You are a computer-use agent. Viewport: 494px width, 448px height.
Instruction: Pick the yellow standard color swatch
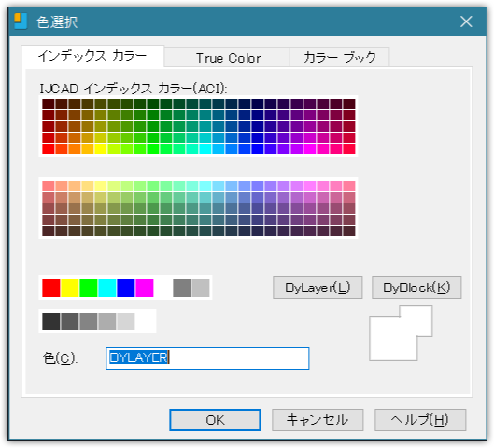click(x=70, y=287)
